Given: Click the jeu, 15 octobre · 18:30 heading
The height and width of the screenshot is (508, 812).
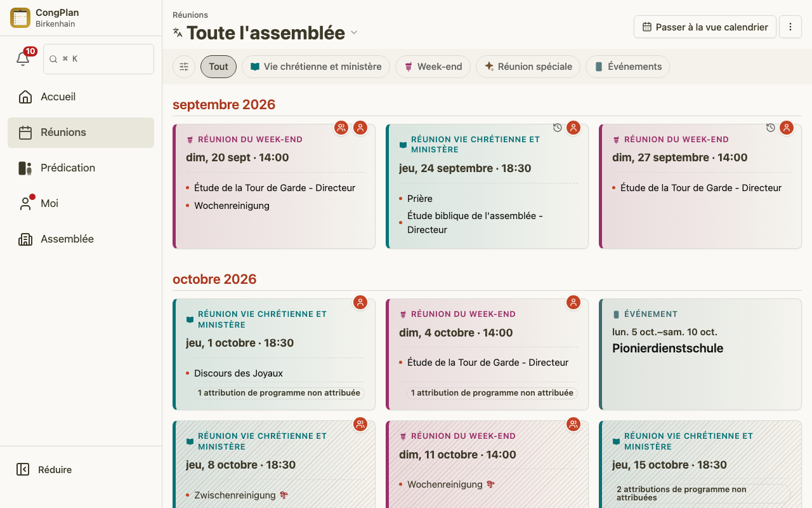Looking at the screenshot, I should [x=669, y=465].
